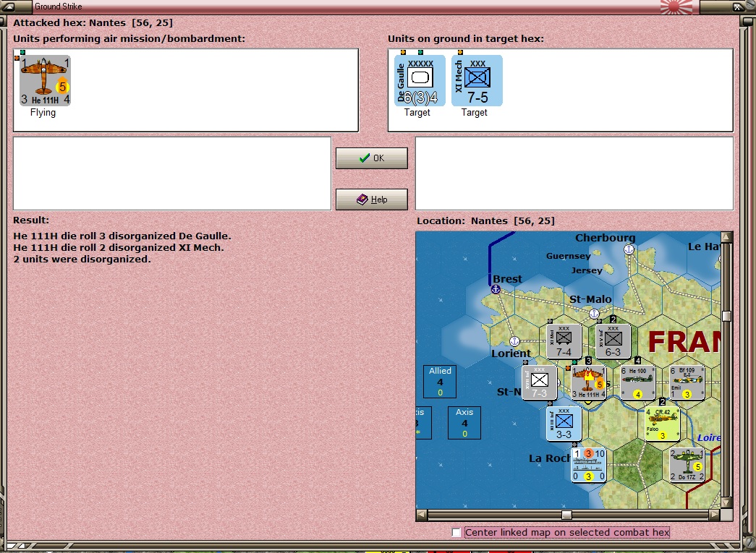Click the blue 3-3 infantry unit on map
The height and width of the screenshot is (553, 756).
click(x=564, y=424)
